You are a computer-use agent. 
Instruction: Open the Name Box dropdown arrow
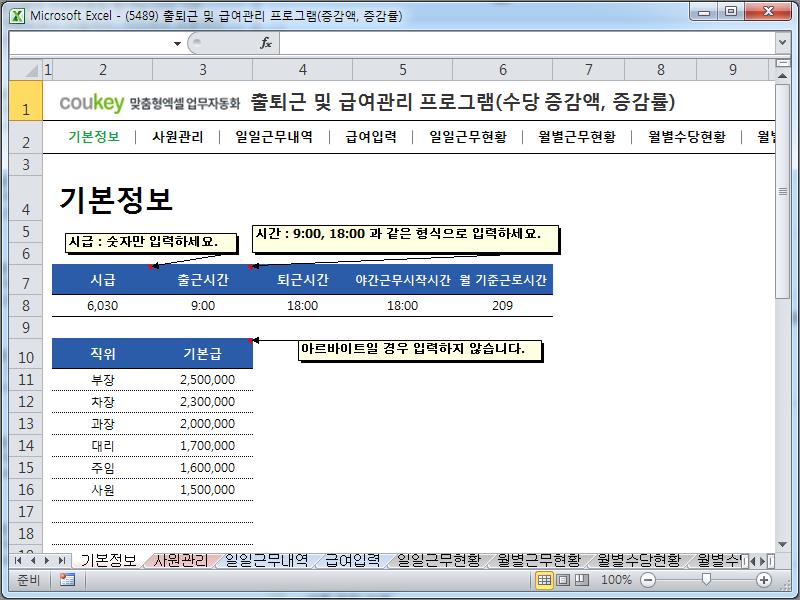point(177,43)
